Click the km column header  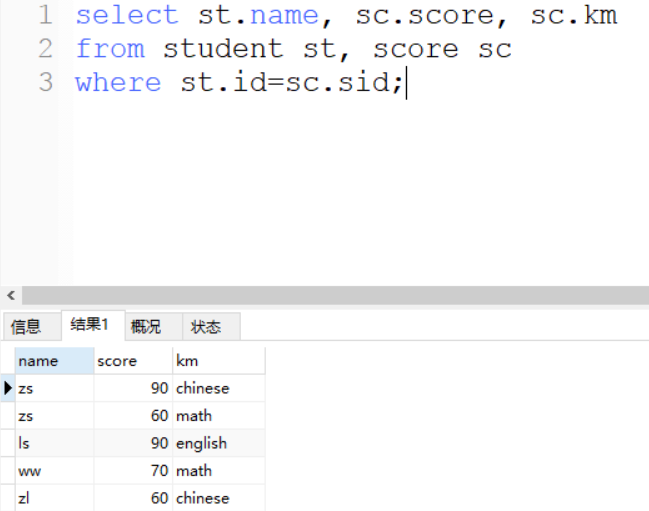pyautogui.click(x=219, y=361)
